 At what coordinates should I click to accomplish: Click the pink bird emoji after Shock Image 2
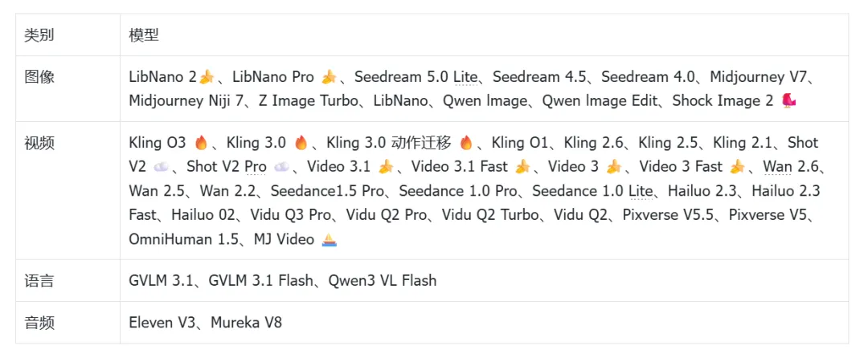(788, 100)
